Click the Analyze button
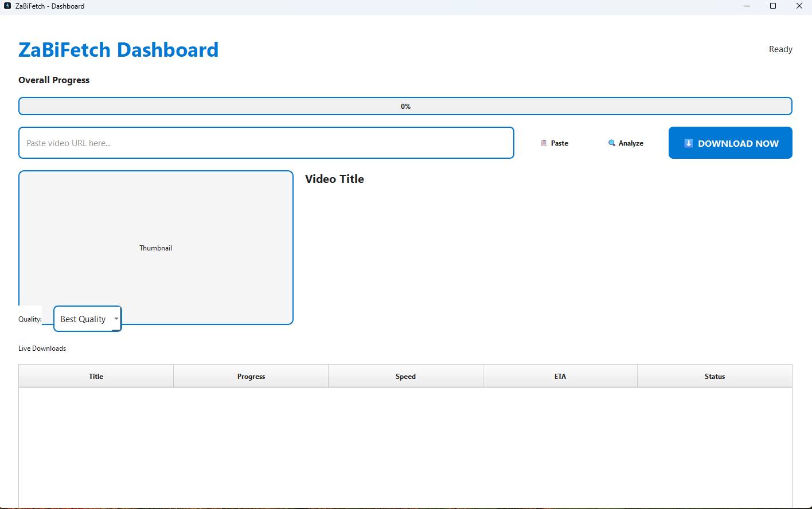The height and width of the screenshot is (509, 812). (x=626, y=143)
